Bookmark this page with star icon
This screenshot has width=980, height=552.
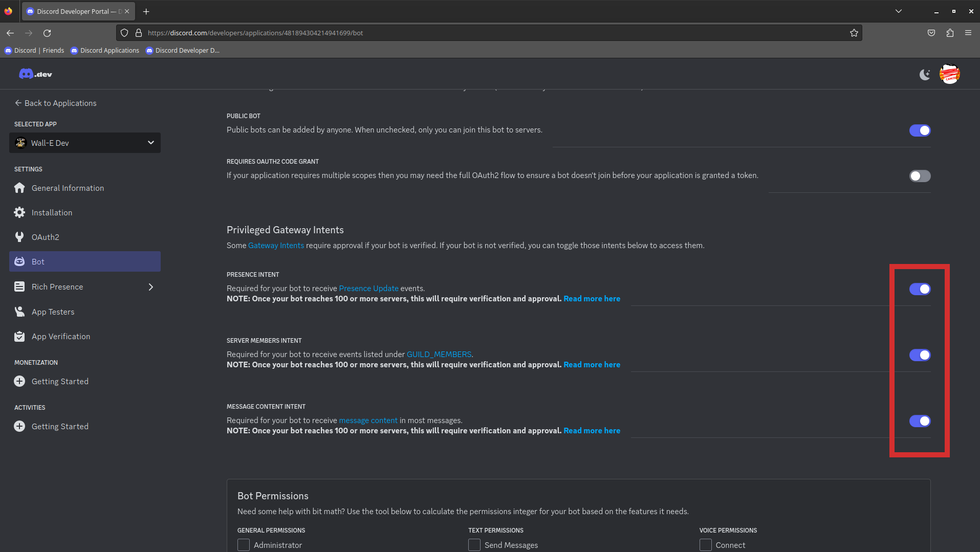(854, 33)
